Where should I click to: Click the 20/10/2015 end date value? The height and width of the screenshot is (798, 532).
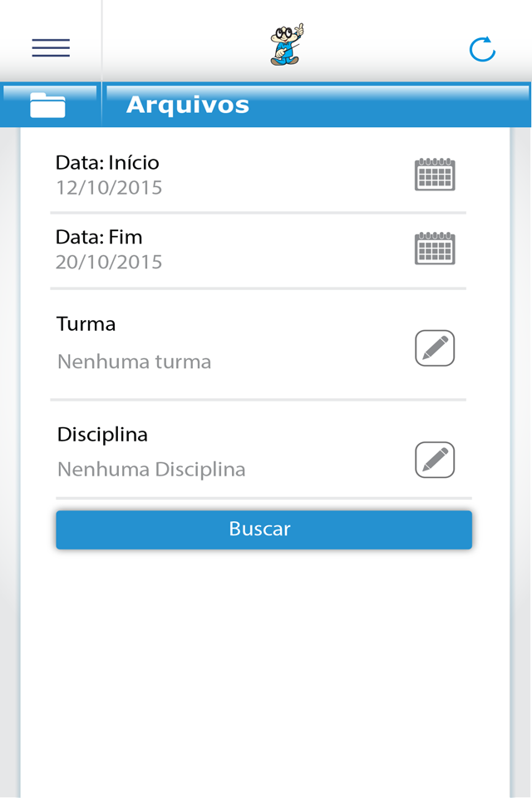pos(109,263)
